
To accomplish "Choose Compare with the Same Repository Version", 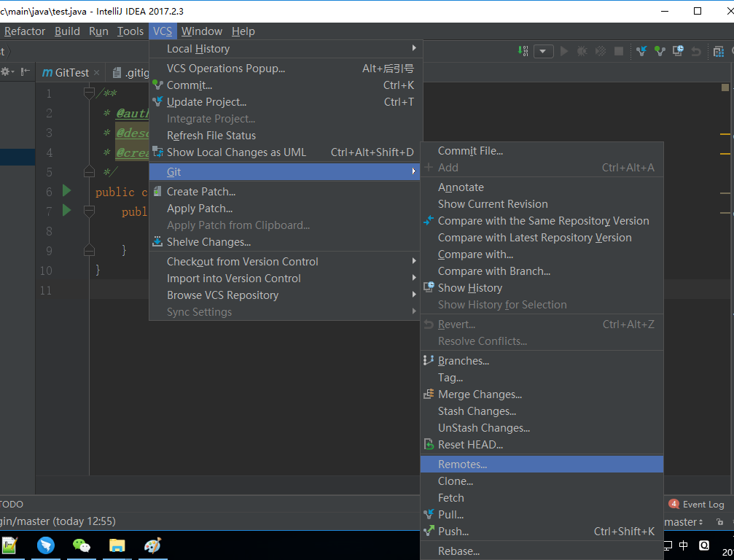I will pyautogui.click(x=542, y=221).
